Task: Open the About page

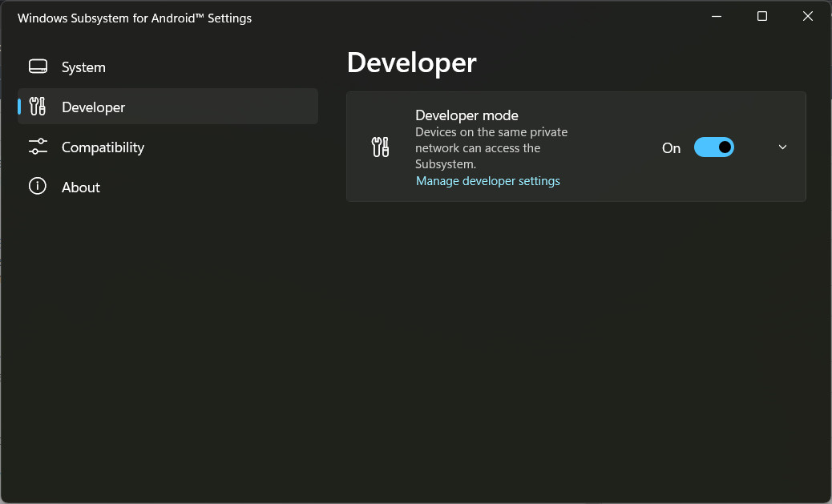Action: click(168, 187)
